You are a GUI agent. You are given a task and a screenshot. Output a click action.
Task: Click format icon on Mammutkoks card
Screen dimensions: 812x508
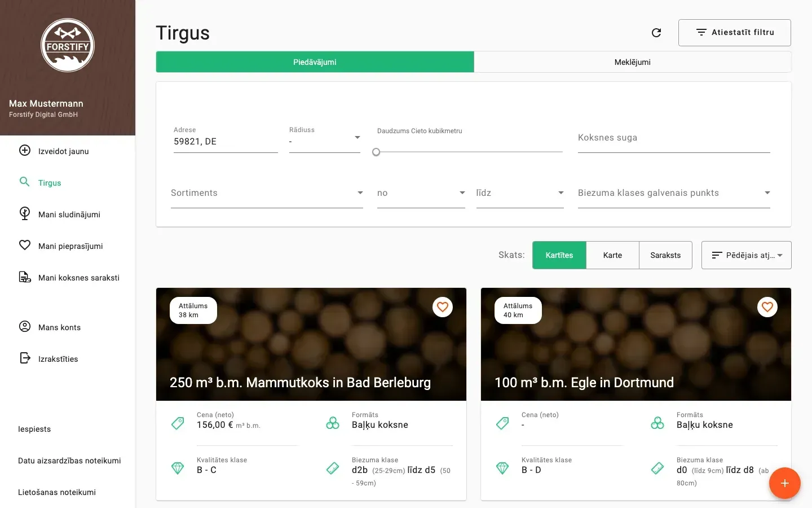pyautogui.click(x=333, y=423)
